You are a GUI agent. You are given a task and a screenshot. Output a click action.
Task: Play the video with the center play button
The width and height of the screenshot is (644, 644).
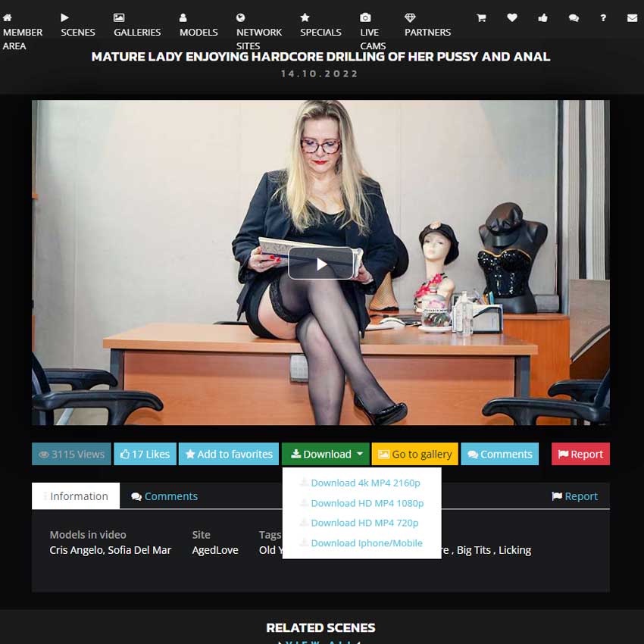(x=320, y=263)
